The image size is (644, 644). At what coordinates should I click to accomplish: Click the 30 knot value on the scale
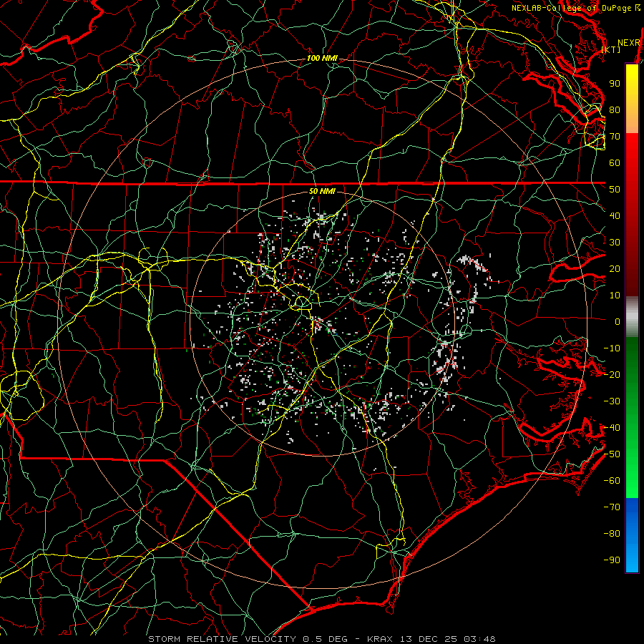tap(615, 243)
